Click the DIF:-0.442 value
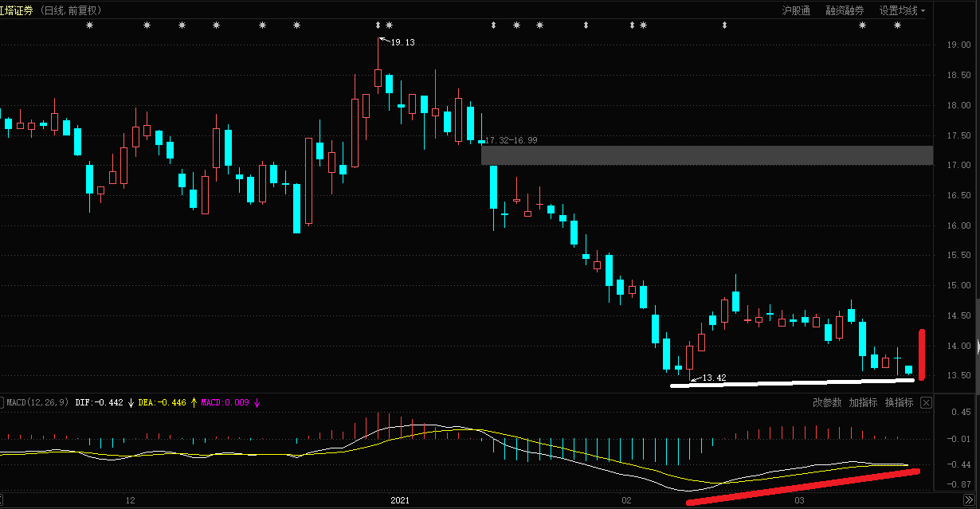The image size is (980, 509). click(100, 402)
